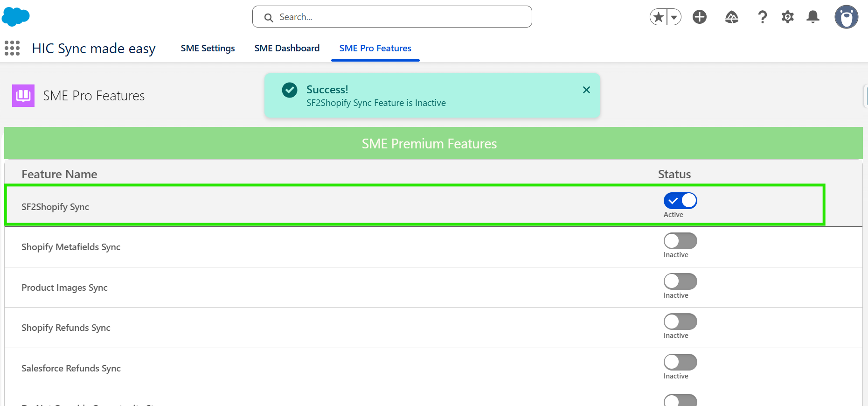Image resolution: width=868 pixels, height=406 pixels.
Task: Switch to the SME Dashboard tab
Action: [287, 48]
